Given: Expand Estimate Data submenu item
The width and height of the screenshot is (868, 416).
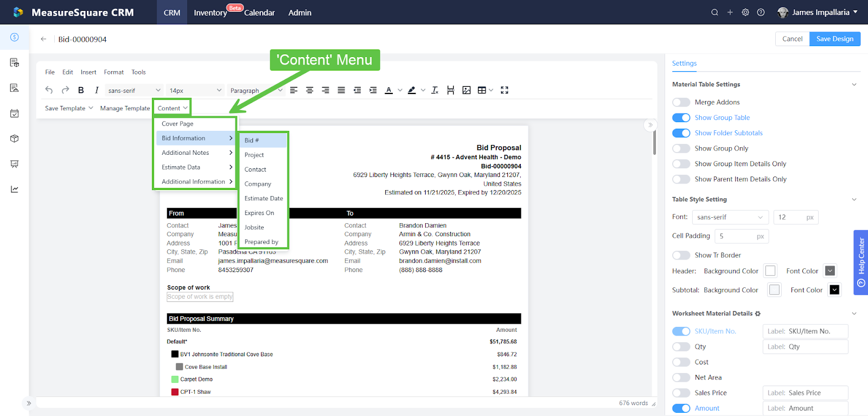Looking at the screenshot, I should pos(195,167).
